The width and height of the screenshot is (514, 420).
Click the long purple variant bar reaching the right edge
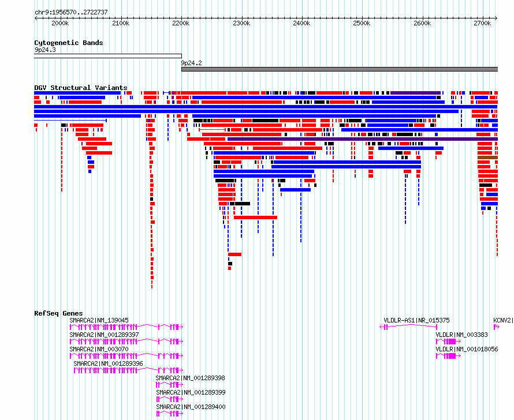tap(363, 139)
